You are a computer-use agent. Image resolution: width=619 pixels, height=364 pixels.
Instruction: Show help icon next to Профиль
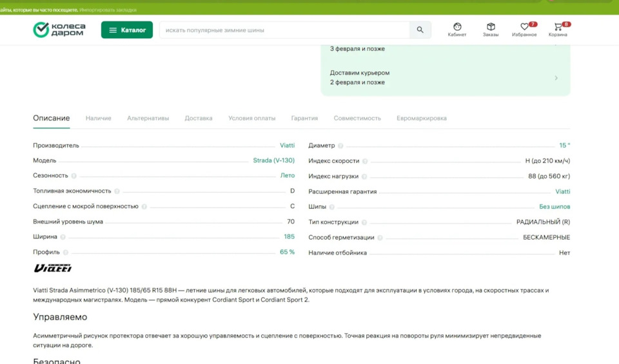click(x=66, y=253)
